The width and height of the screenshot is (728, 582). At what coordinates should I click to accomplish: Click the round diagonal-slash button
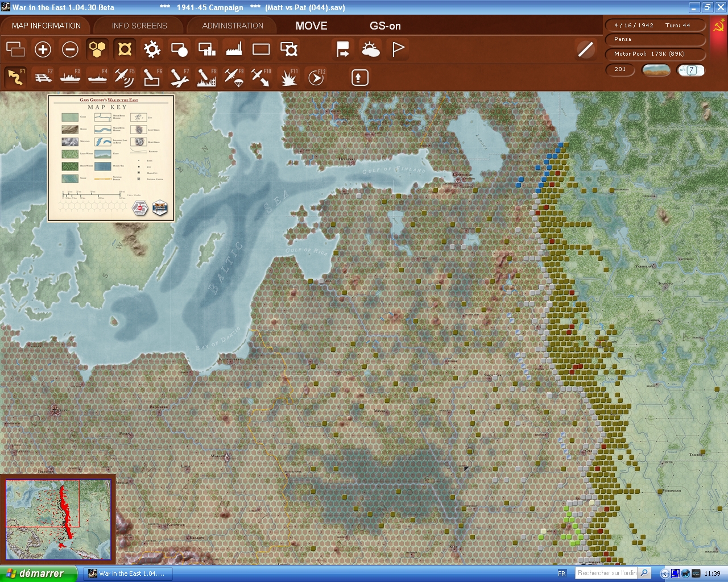585,49
